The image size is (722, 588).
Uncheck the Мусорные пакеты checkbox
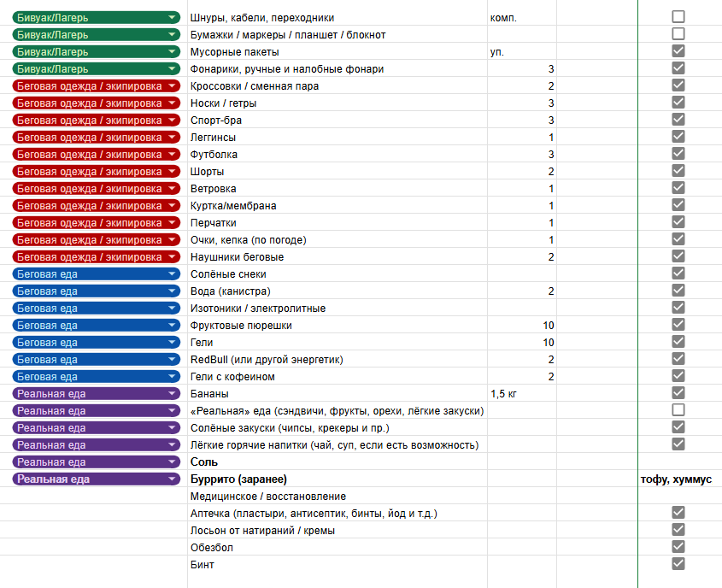[678, 51]
